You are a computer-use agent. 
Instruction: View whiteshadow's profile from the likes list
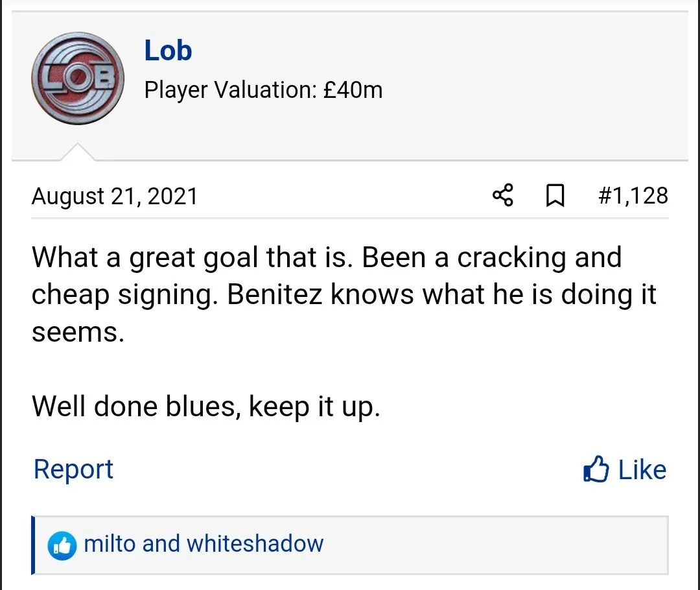[255, 543]
